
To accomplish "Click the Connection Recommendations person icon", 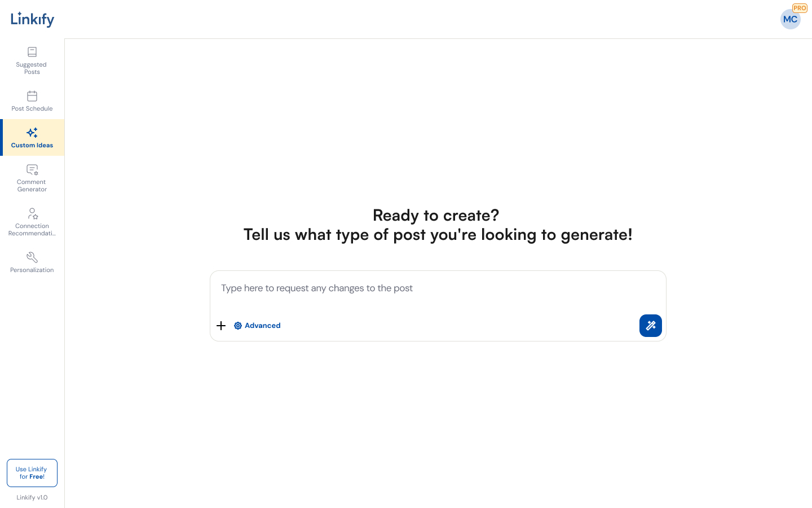I will (x=33, y=213).
